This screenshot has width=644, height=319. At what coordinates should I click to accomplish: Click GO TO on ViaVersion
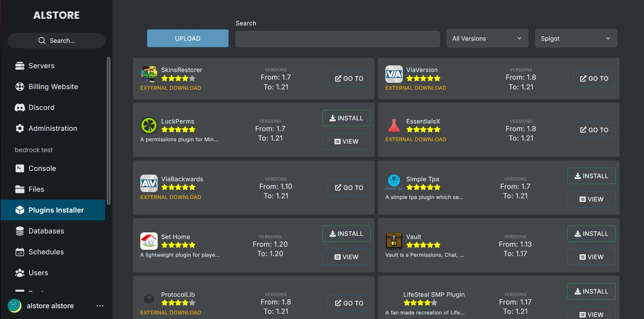coord(594,78)
